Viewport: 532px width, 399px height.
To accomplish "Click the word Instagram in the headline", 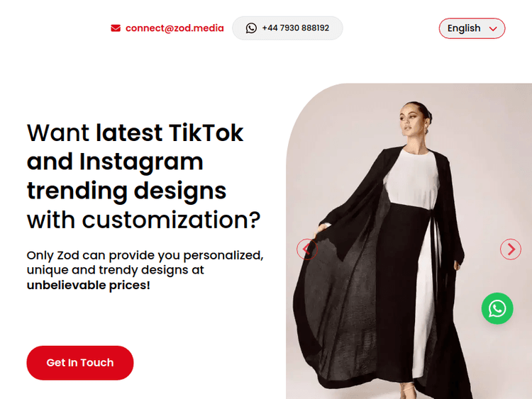I will (x=141, y=162).
